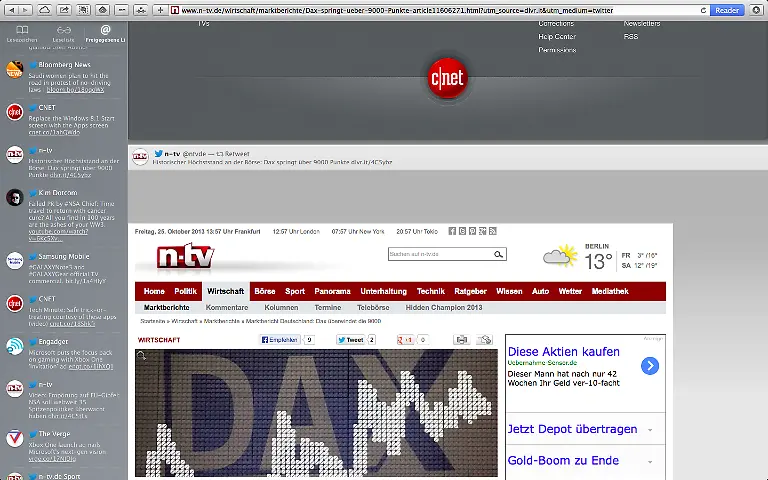The height and width of the screenshot is (480, 768).
Task: Open Bloomberg News shared link entry
Action: pos(64,77)
